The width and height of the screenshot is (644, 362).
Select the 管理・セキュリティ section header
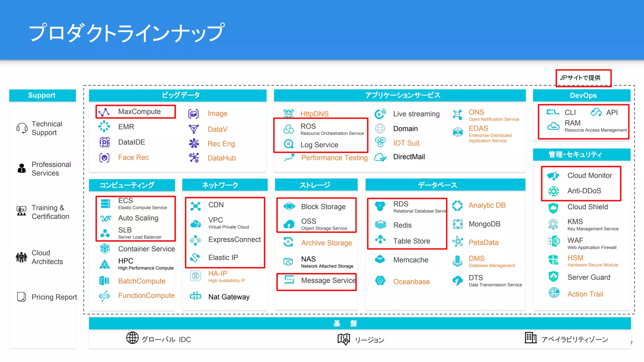pos(582,154)
